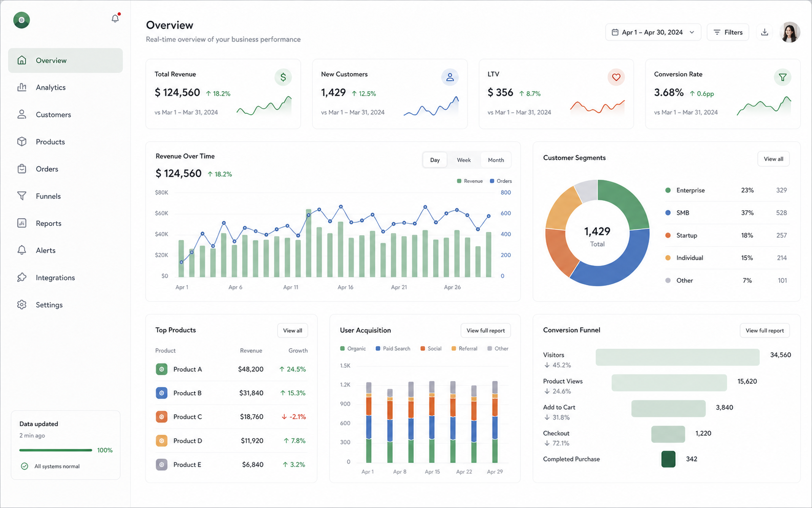Image resolution: width=812 pixels, height=508 pixels.
Task: Click View all in Customer Segments
Action: coord(774,159)
